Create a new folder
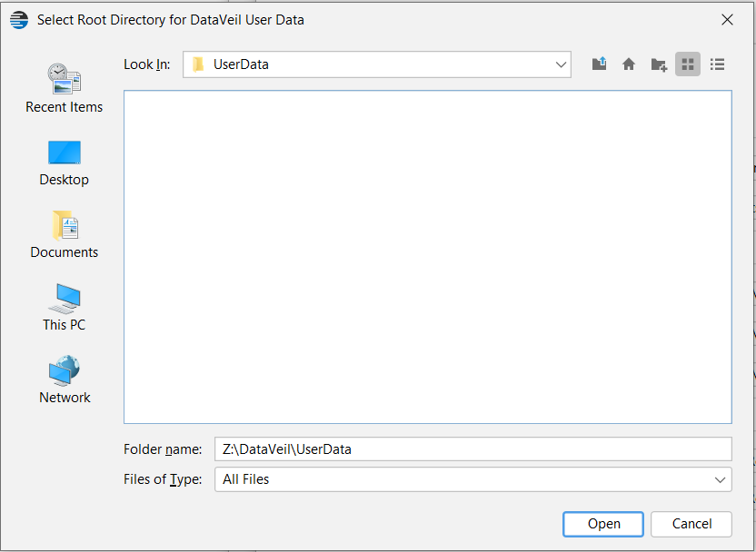The height and width of the screenshot is (552, 756). coord(658,64)
